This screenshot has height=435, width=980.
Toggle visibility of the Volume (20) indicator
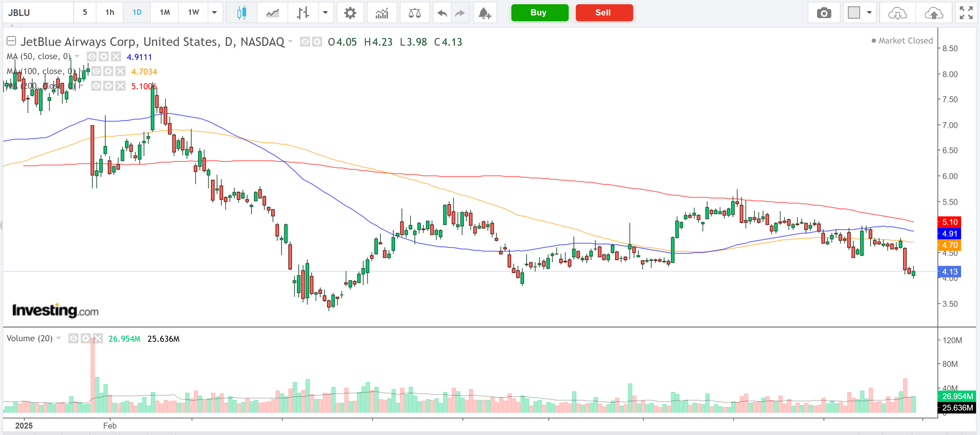[x=73, y=338]
